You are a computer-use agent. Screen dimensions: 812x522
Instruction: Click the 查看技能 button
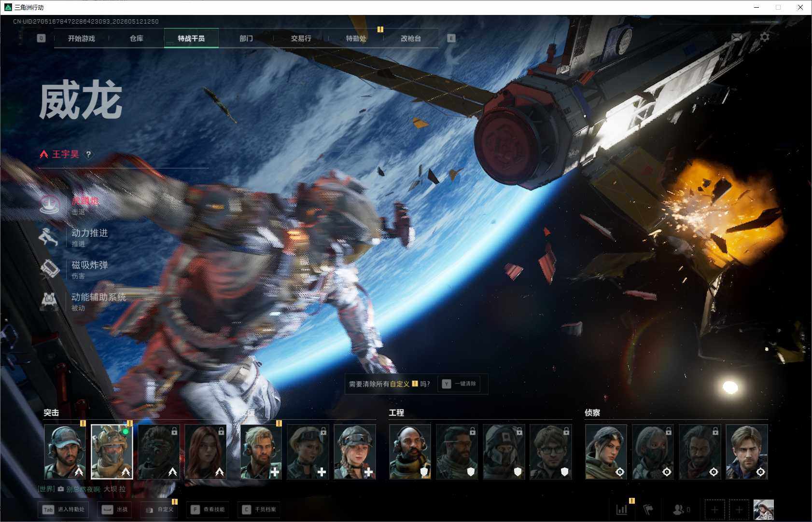click(x=208, y=509)
